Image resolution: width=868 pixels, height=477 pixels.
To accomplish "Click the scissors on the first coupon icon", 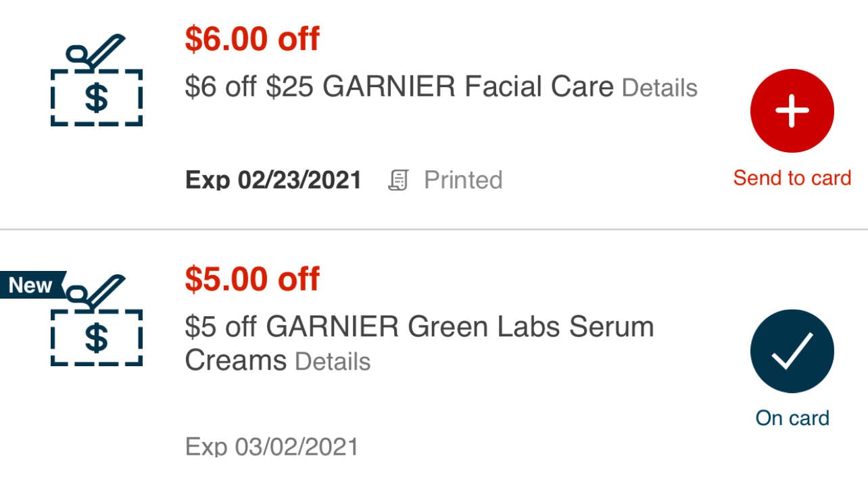I will tap(94, 54).
